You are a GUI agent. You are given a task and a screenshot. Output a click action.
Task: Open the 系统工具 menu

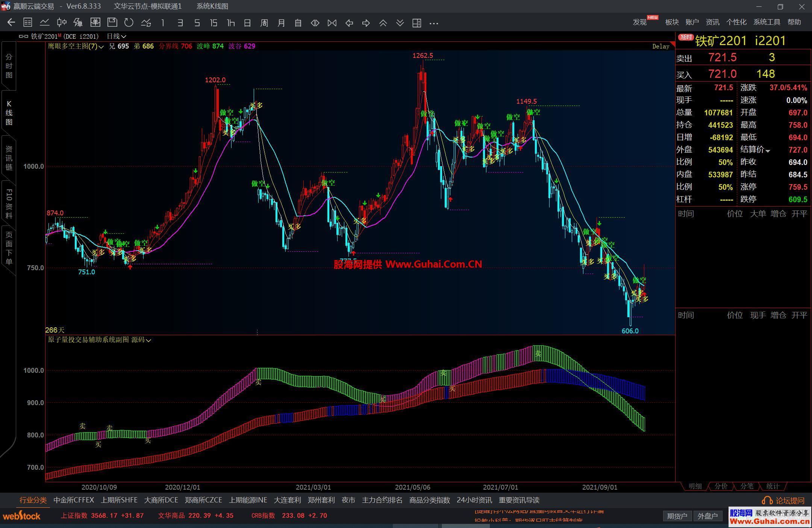coord(767,22)
